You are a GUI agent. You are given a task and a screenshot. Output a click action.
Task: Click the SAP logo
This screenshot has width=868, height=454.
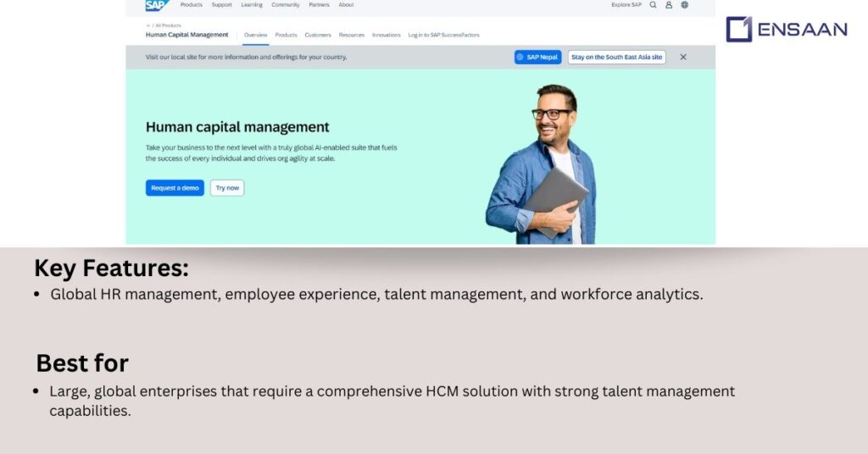point(157,6)
